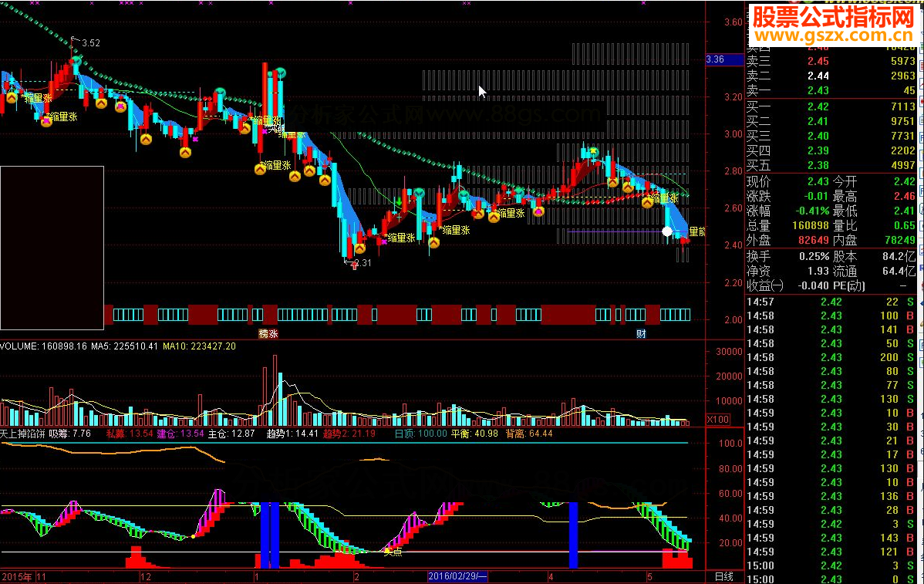This screenshot has height=584, width=924.
Task: Click the 净资 value 1.93
Action: point(818,272)
